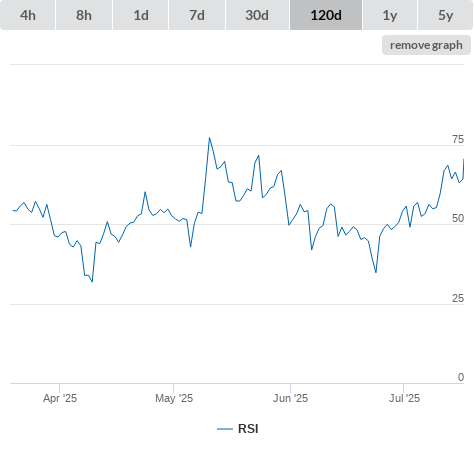474x455 pixels.
Task: Click the RSI peak above 75 in May
Action: (209, 138)
